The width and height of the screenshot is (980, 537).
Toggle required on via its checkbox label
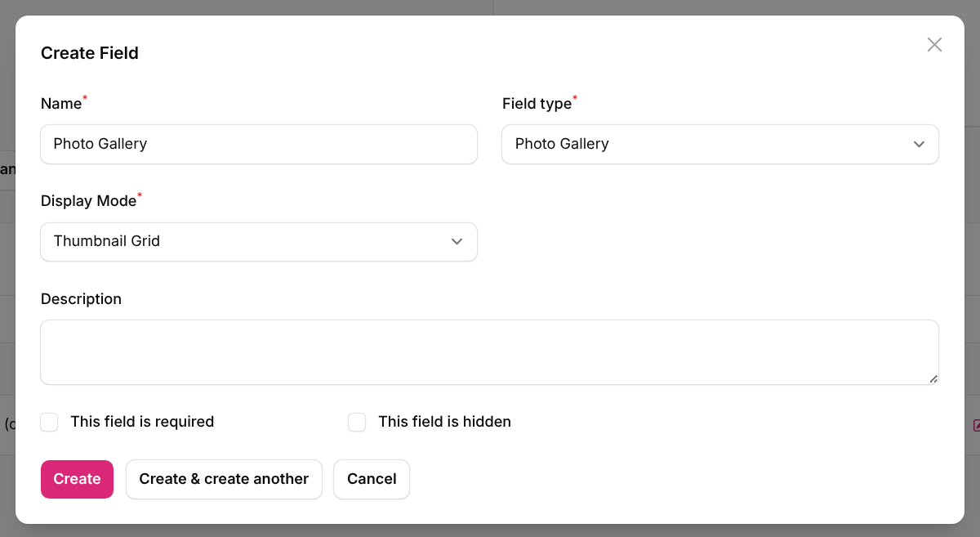pyautogui.click(x=141, y=422)
